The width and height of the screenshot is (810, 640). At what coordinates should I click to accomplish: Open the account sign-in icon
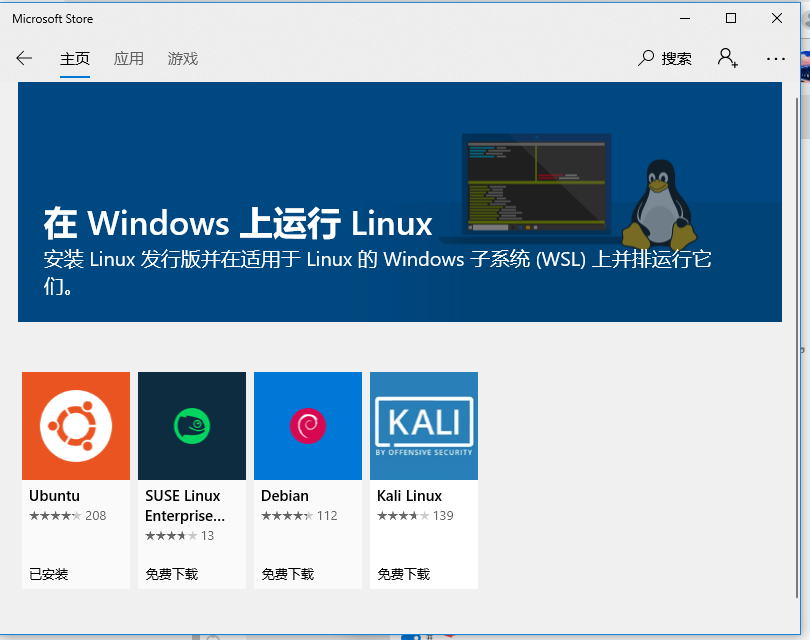pyautogui.click(x=727, y=58)
